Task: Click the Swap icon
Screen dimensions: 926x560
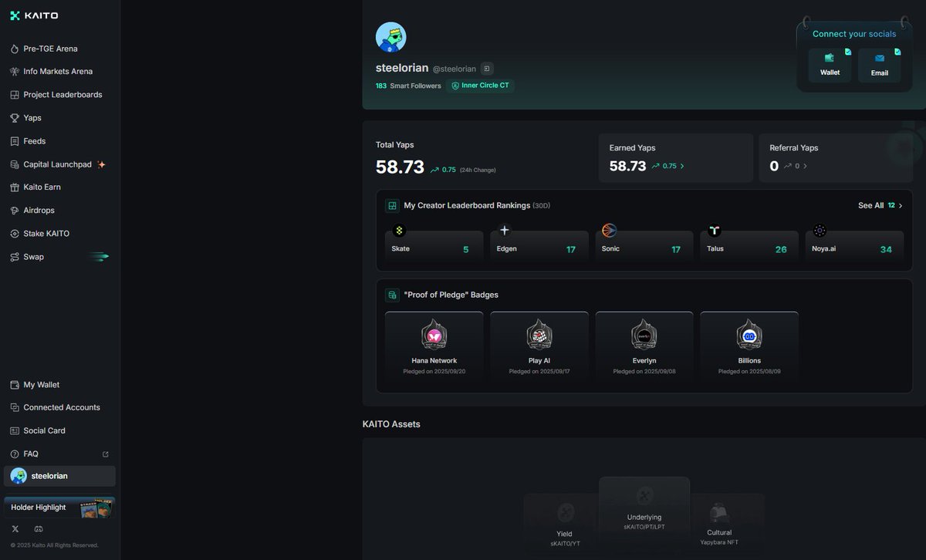Action: [x=15, y=257]
